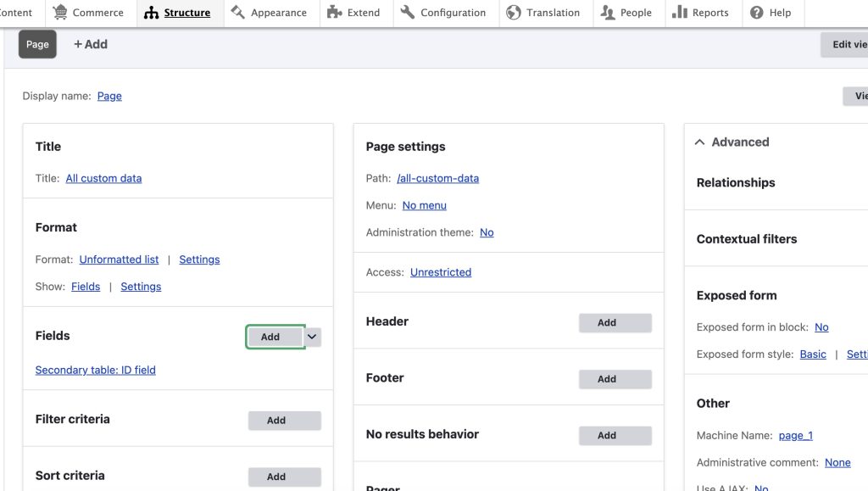Image resolution: width=868 pixels, height=491 pixels.
Task: Open Secondary table: ID field
Action: coord(95,370)
